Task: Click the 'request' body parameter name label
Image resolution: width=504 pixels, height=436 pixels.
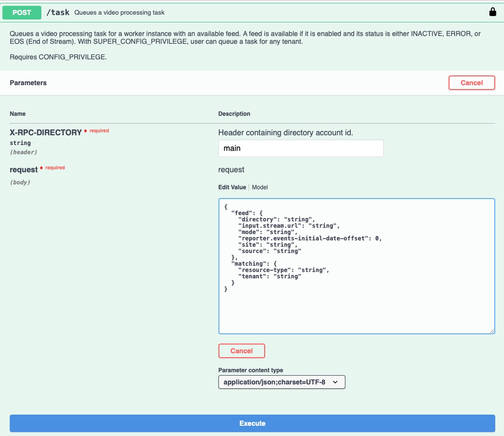Action: (24, 170)
